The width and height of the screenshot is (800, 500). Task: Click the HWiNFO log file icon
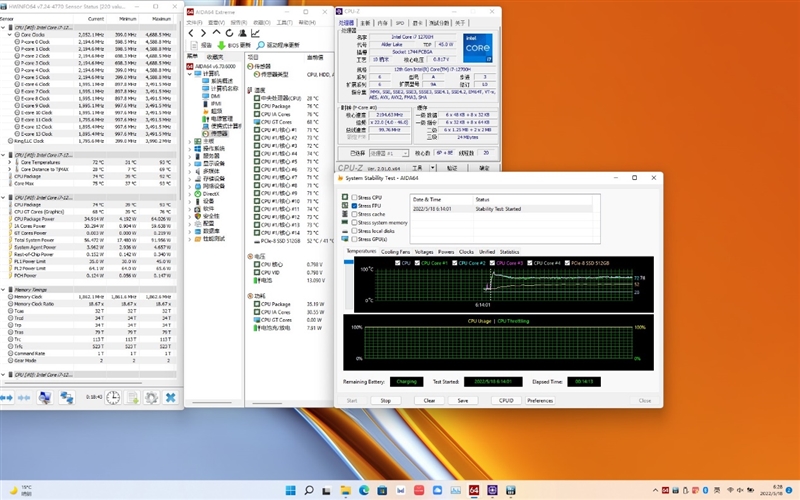pyautogui.click(x=133, y=397)
